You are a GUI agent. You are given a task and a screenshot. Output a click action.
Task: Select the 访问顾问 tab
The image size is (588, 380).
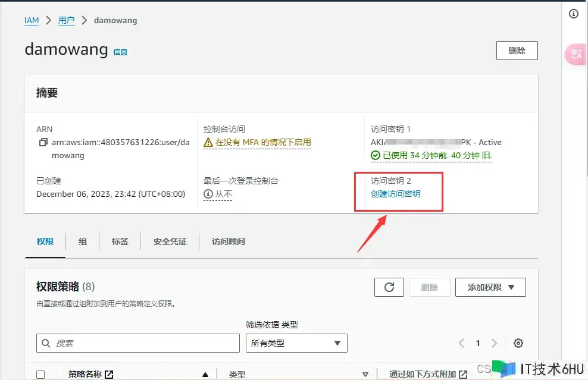coord(229,241)
